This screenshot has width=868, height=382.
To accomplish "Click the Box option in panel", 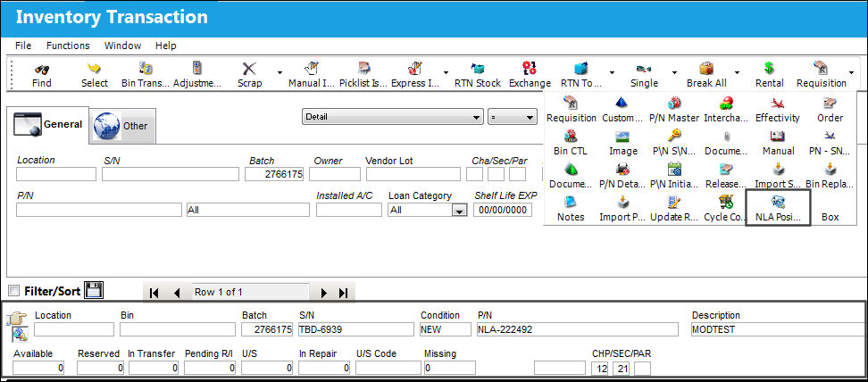I will click(830, 217).
